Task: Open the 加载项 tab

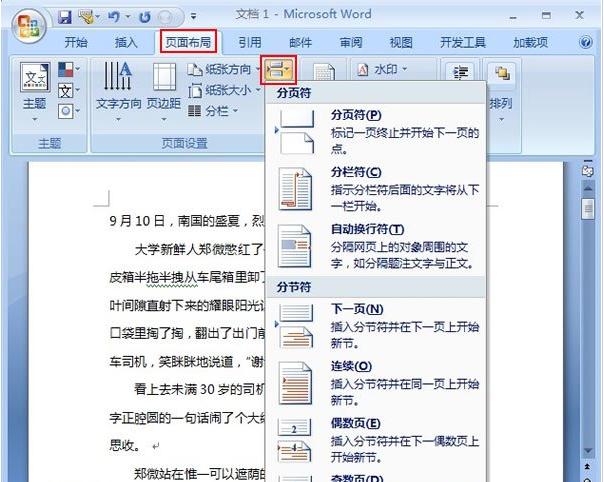Action: [x=530, y=42]
